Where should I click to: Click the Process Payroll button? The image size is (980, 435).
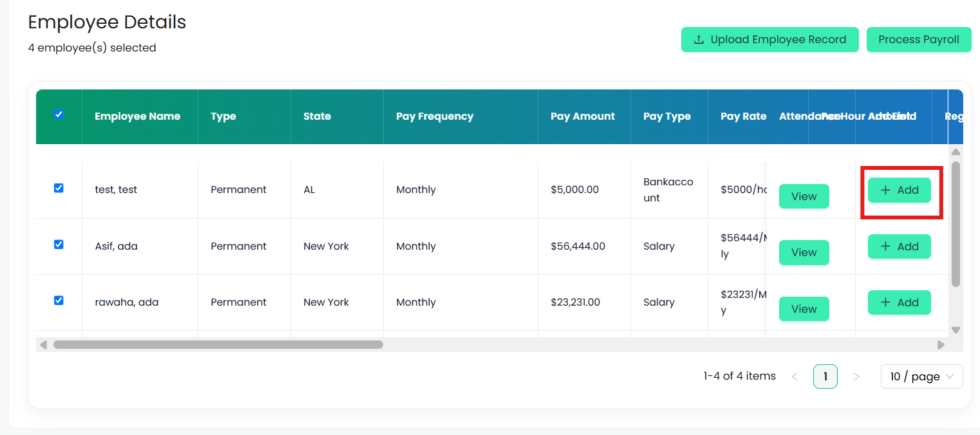tap(919, 40)
